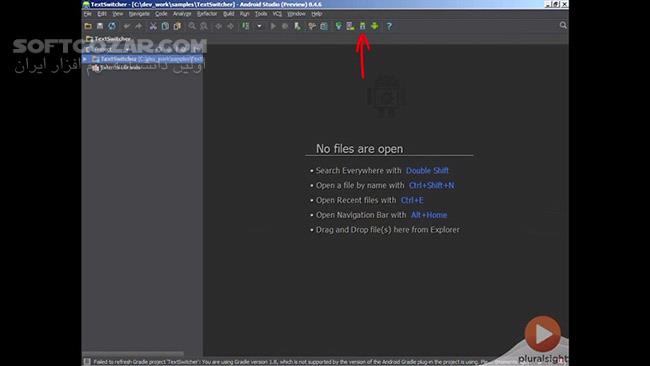Viewport: 650px width, 366px height.
Task: Click the Open folder toolbar icon
Action: pos(88,26)
